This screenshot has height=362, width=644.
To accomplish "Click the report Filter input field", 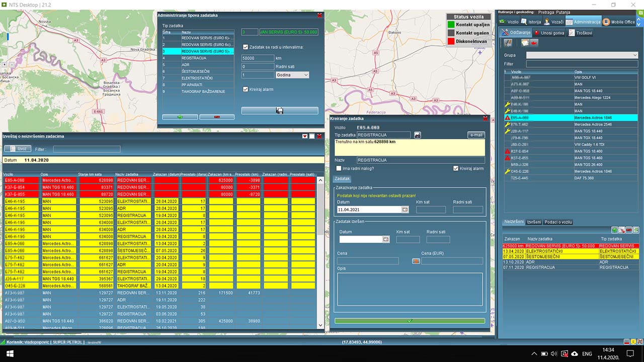I will [x=87, y=149].
